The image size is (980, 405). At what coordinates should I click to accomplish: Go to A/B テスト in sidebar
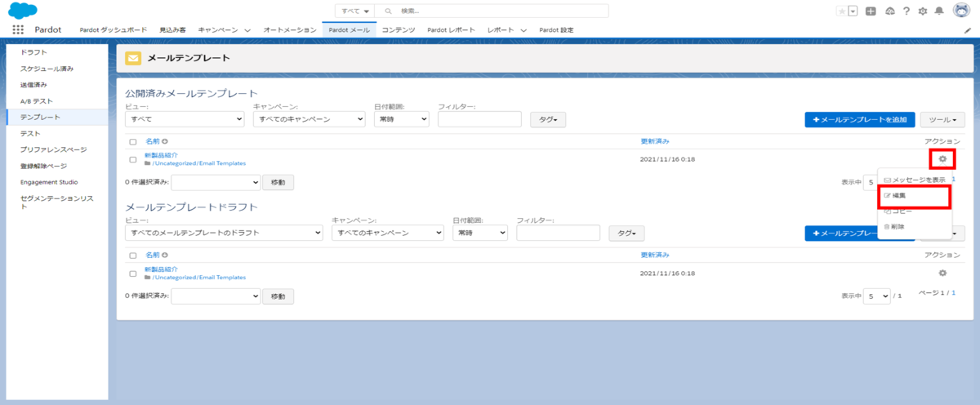[x=36, y=101]
